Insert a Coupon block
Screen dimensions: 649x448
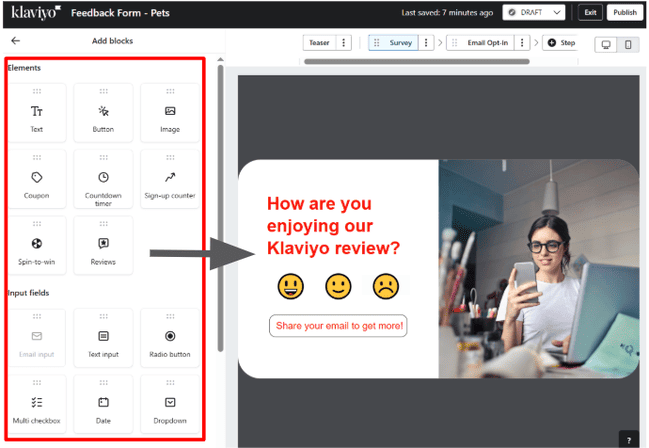[37, 181]
